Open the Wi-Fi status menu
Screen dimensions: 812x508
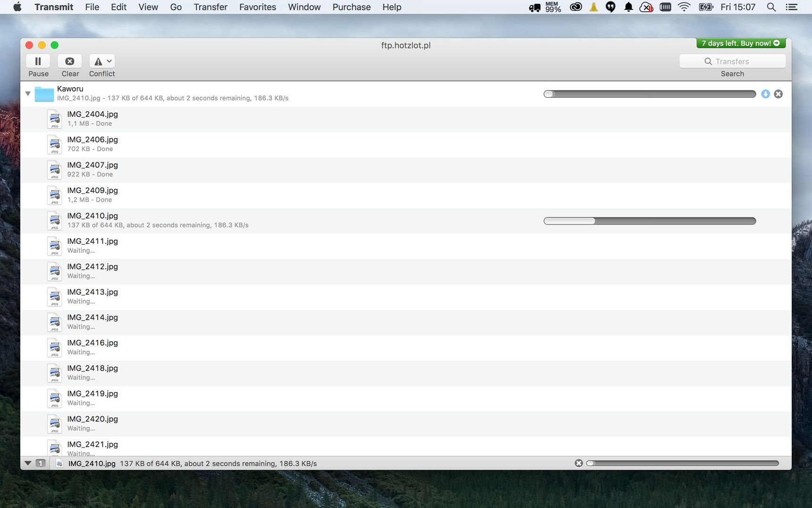[x=684, y=7]
